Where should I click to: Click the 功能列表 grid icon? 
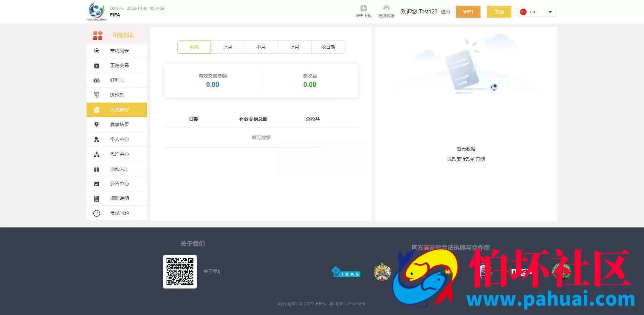(x=98, y=35)
